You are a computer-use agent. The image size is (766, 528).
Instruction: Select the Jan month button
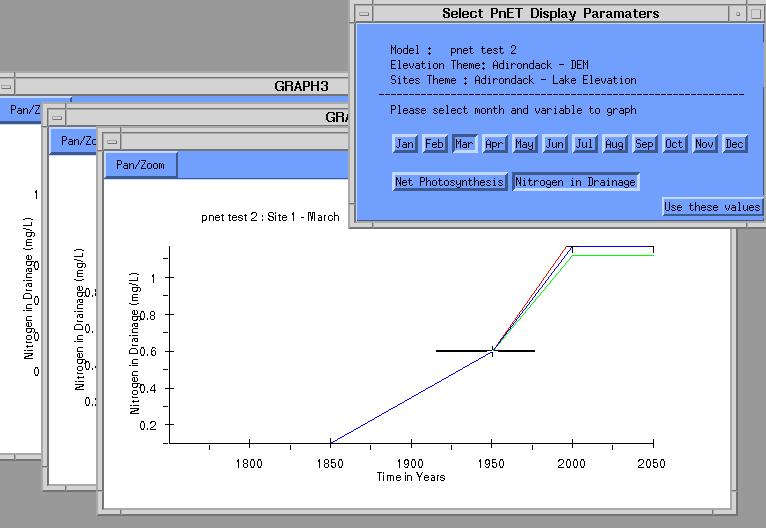click(405, 144)
